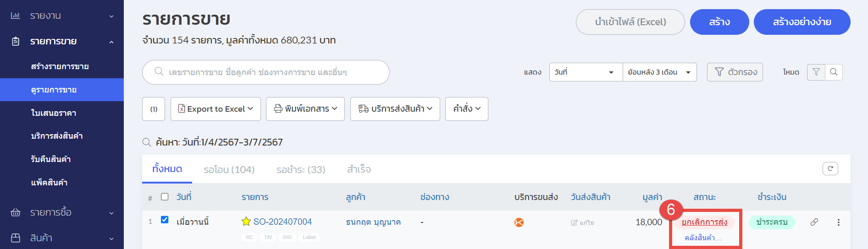Switch to the รอชำระ (33) tab
The height and width of the screenshot is (249, 868).
coord(301,169)
